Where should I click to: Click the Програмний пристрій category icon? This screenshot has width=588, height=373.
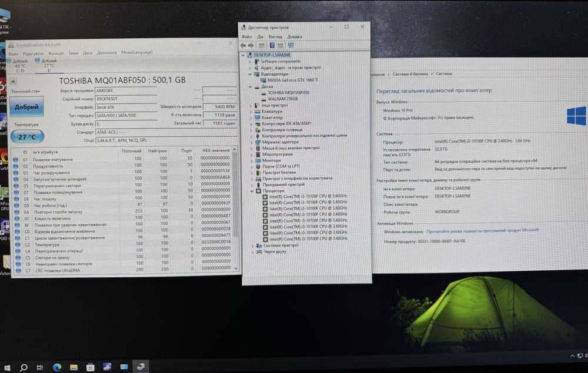pyautogui.click(x=258, y=184)
